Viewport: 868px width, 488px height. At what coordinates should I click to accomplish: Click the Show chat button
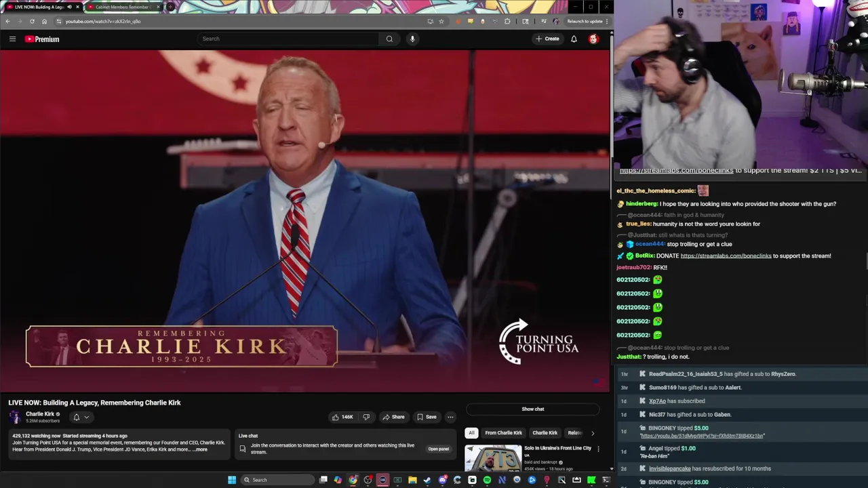coord(532,409)
